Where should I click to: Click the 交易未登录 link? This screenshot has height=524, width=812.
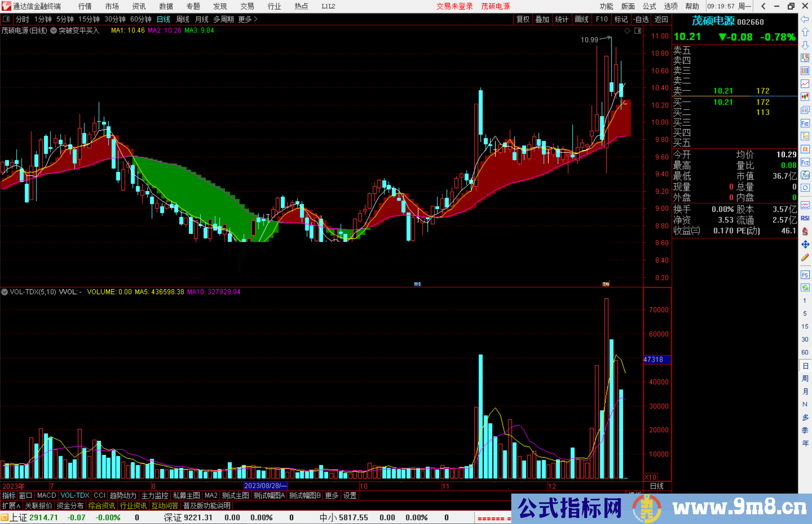coord(454,6)
